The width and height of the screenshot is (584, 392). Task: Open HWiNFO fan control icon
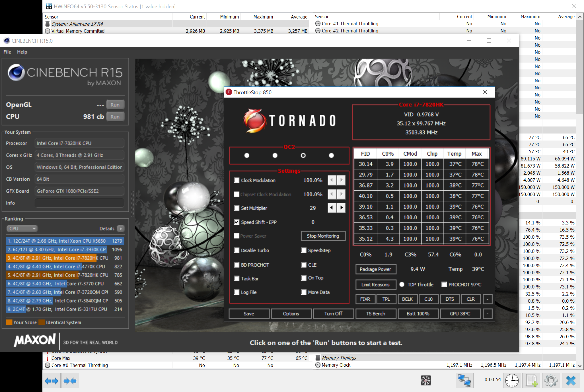click(426, 380)
